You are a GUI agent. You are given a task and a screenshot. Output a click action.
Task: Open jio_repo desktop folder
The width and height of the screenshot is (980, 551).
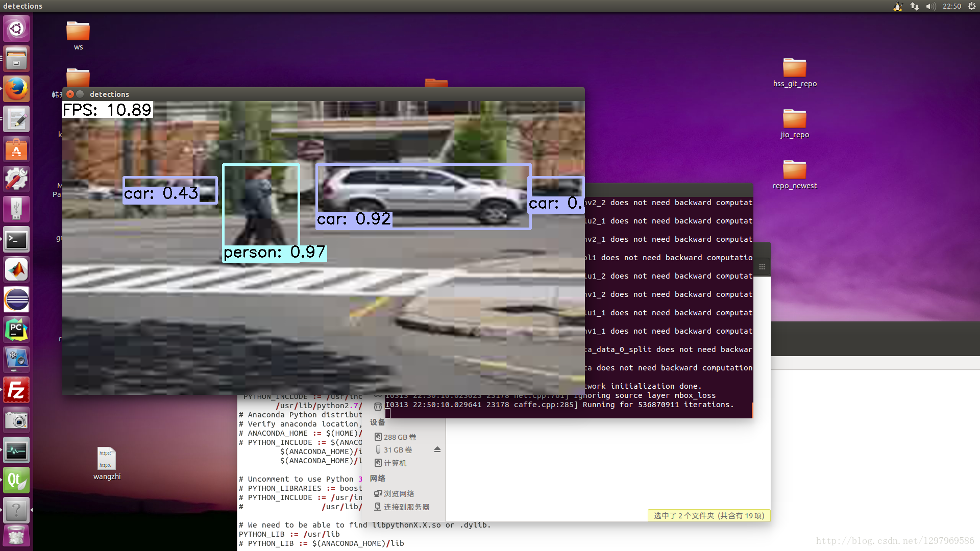coord(795,123)
